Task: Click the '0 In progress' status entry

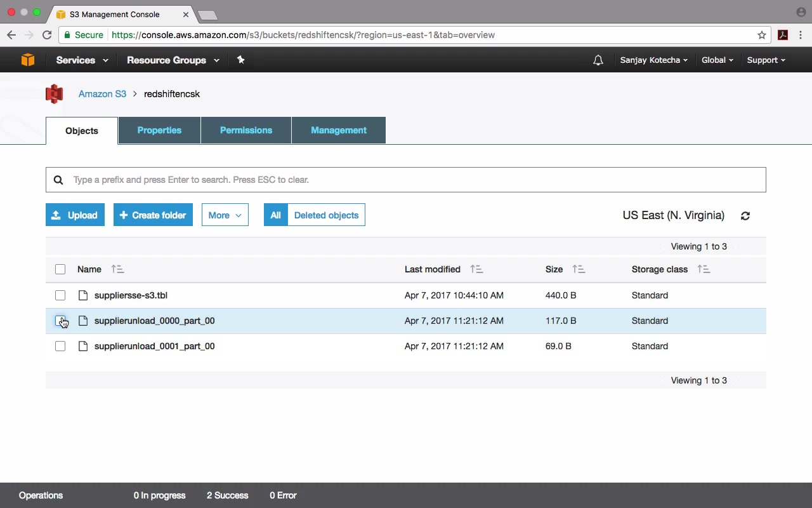Action: tap(159, 495)
